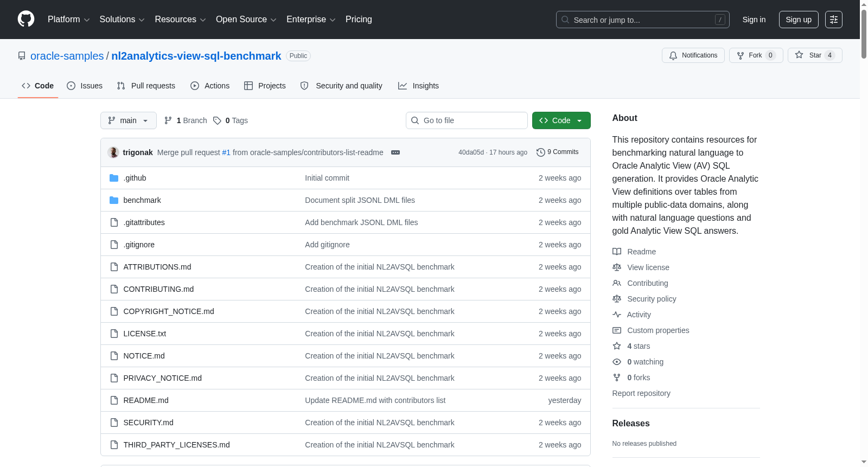Click the Readme book icon
Screen dimensions: 868x467
[617, 252]
